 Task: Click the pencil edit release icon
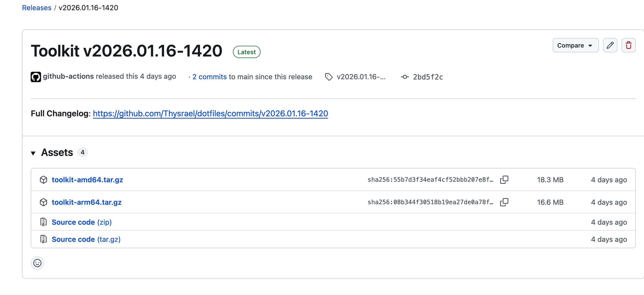click(x=610, y=45)
